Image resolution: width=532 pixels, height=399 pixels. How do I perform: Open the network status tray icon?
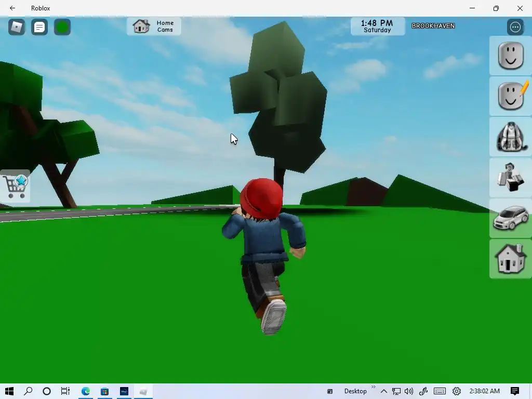[x=396, y=391]
